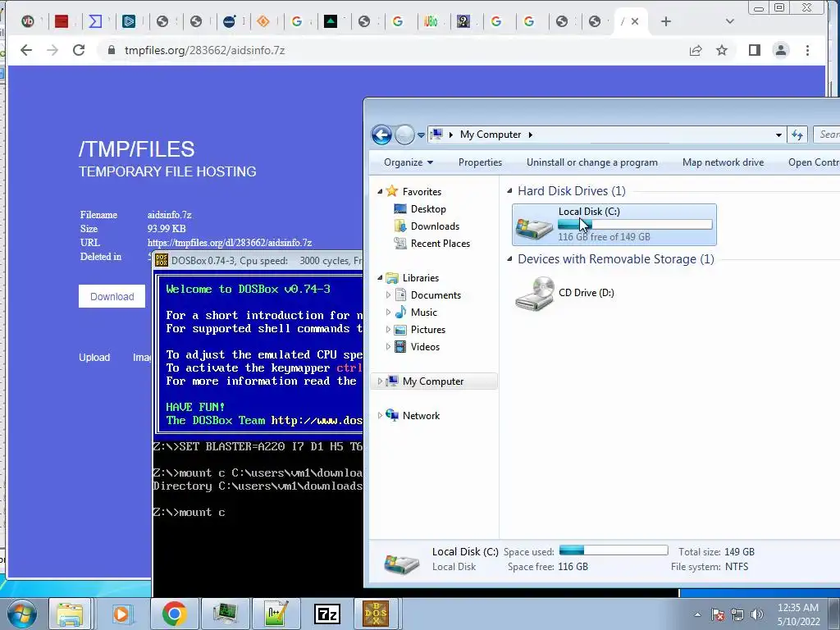Click My Computer in the Explorer address bar
The height and width of the screenshot is (630, 840).
(x=491, y=135)
